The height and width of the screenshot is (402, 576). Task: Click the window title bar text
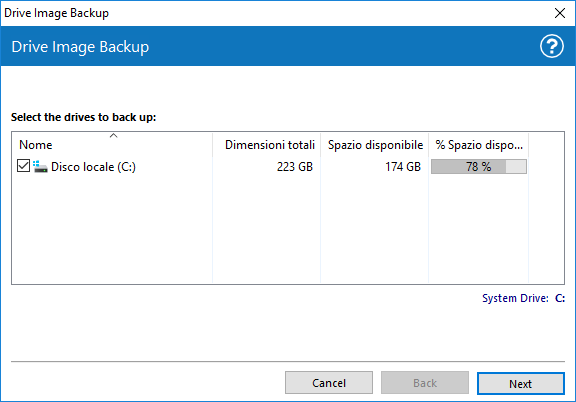(x=57, y=13)
